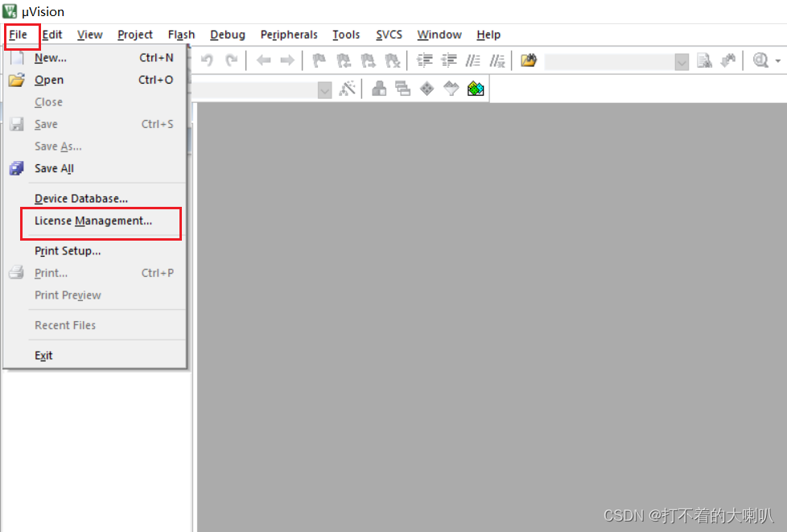The image size is (787, 532).
Task: Choose Open from the File menu
Action: coord(95,80)
